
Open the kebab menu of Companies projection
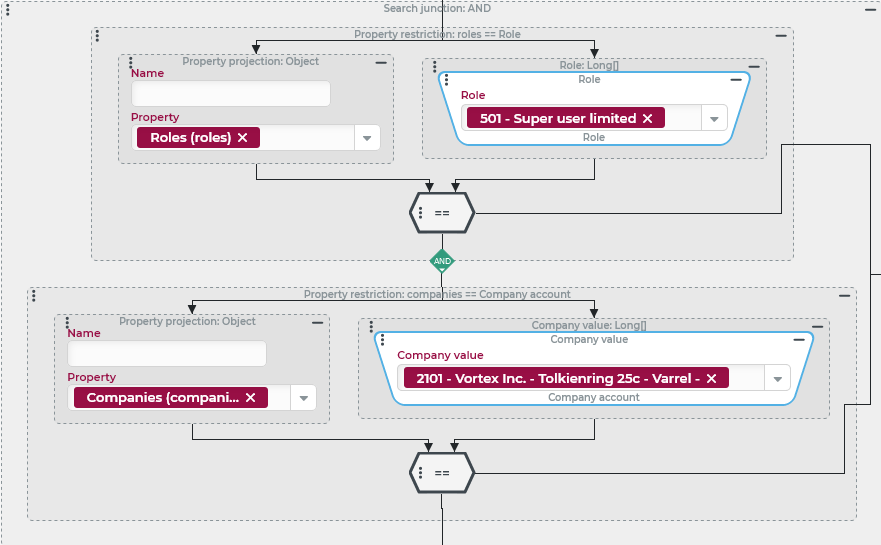click(67, 322)
